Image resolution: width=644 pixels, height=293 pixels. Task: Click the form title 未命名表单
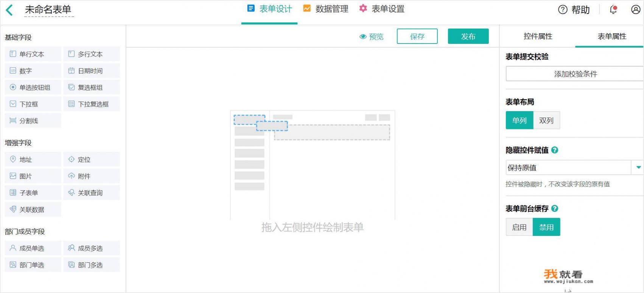pos(48,9)
